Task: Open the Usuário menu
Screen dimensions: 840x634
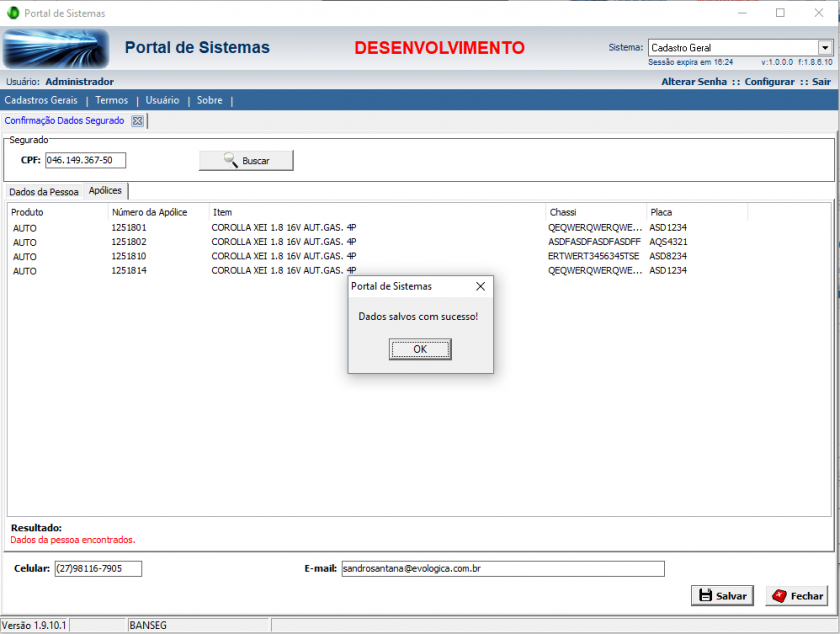Action: tap(162, 100)
